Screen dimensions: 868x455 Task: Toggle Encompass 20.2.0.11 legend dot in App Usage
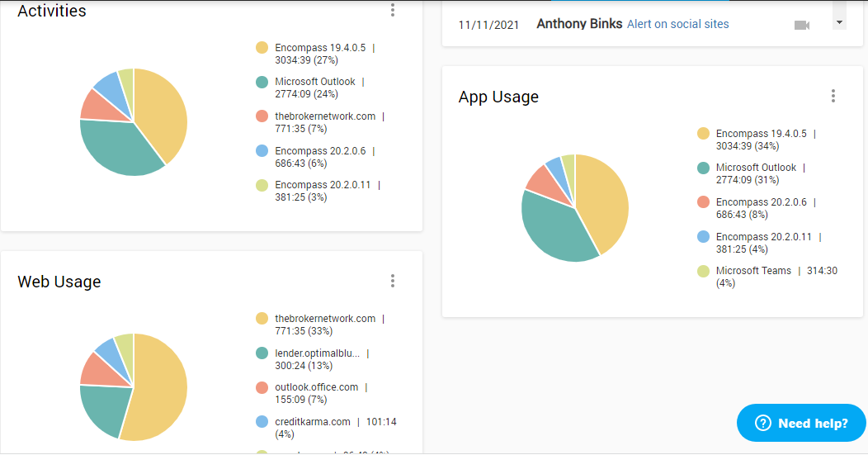click(x=703, y=237)
